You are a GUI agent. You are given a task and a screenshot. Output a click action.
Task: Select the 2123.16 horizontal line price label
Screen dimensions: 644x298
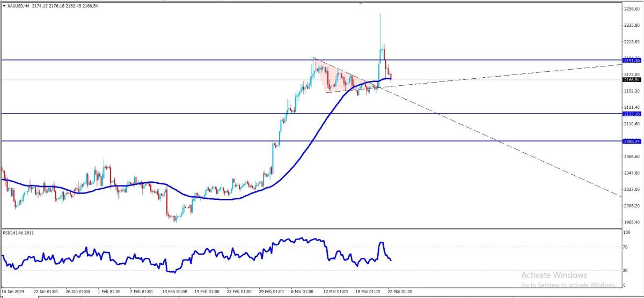(x=631, y=114)
